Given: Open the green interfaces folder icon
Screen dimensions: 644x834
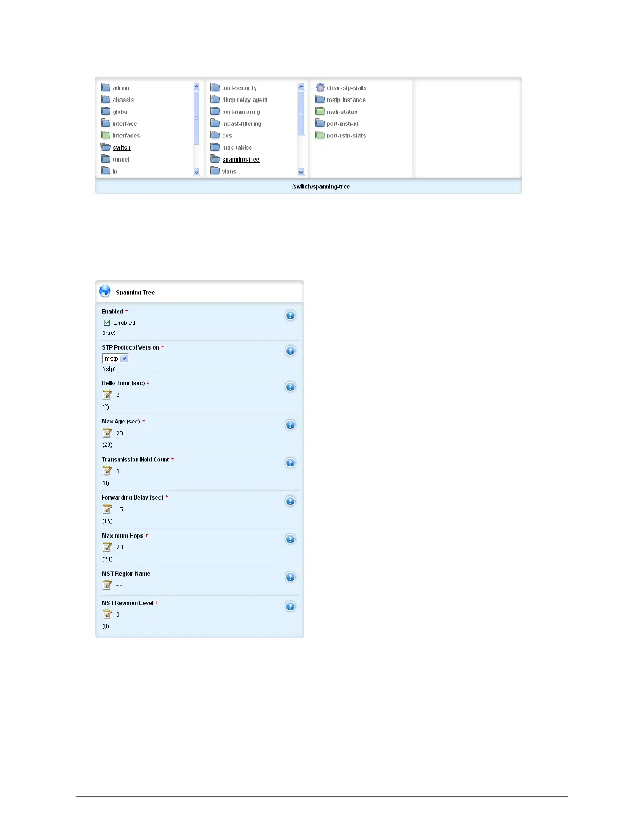Looking at the screenshot, I should pos(106,135).
